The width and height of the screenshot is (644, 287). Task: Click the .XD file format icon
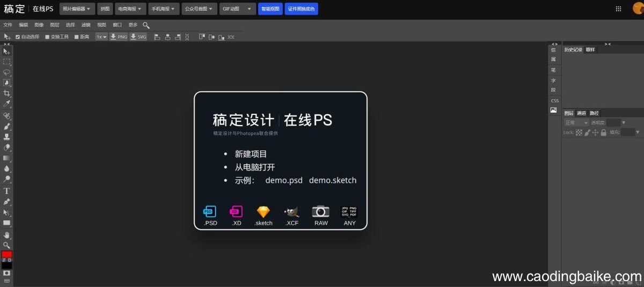click(x=236, y=212)
